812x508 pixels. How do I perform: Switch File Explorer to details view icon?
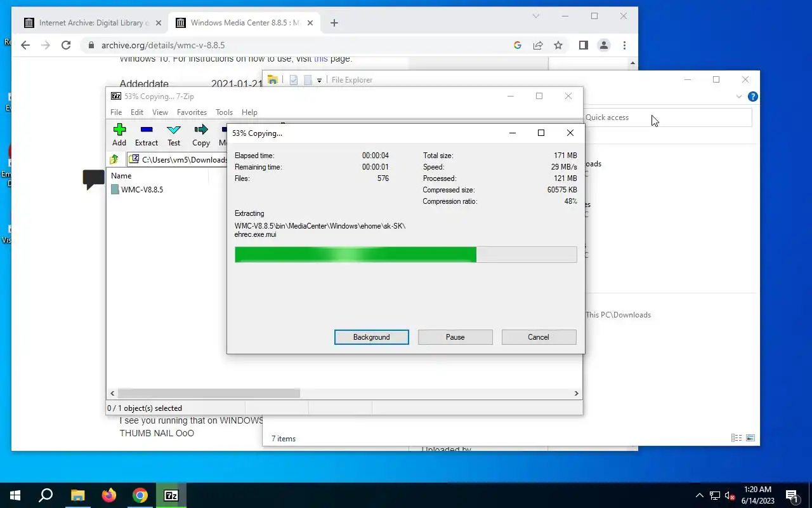pyautogui.click(x=737, y=438)
